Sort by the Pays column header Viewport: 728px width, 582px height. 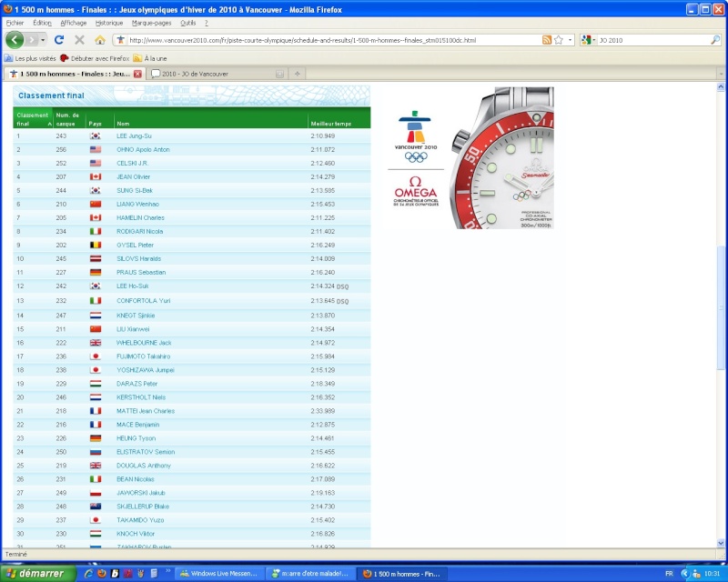click(100, 119)
